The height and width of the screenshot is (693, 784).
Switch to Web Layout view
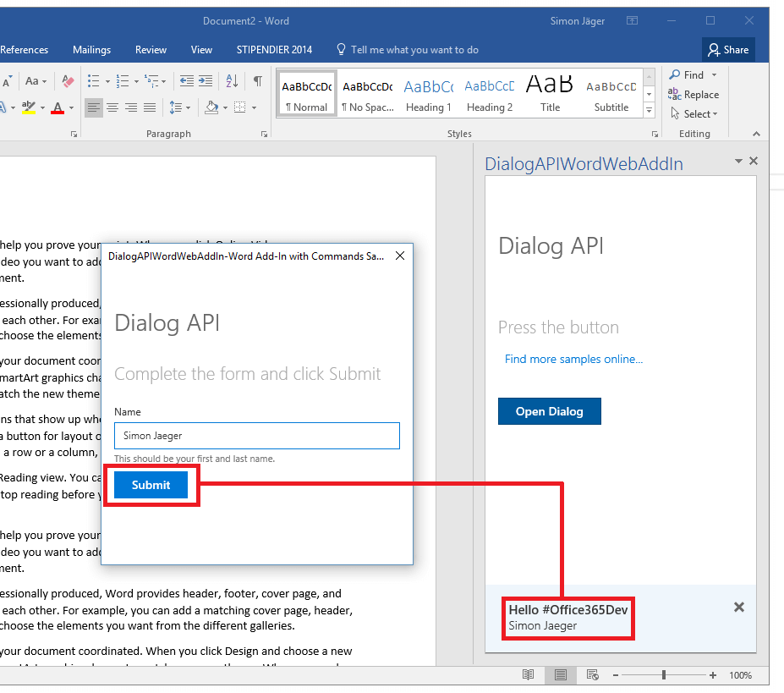592,674
